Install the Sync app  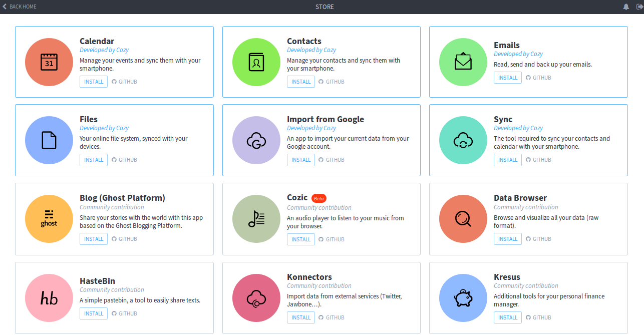tap(508, 160)
